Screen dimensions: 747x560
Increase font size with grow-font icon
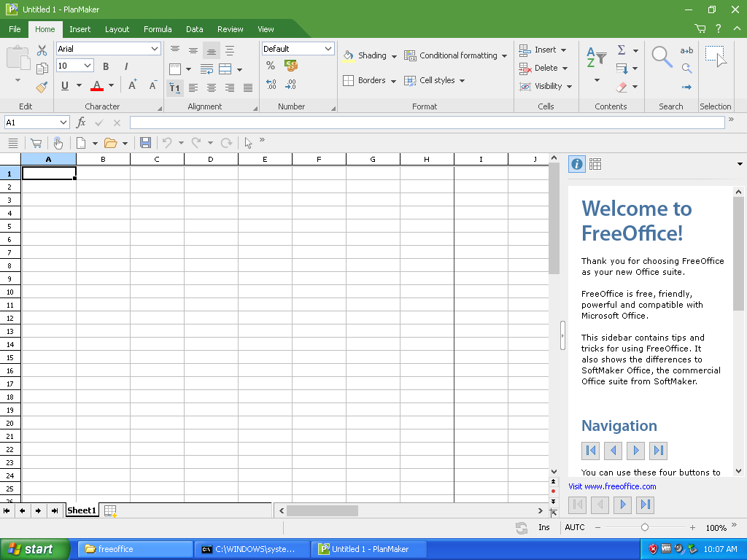[133, 85]
